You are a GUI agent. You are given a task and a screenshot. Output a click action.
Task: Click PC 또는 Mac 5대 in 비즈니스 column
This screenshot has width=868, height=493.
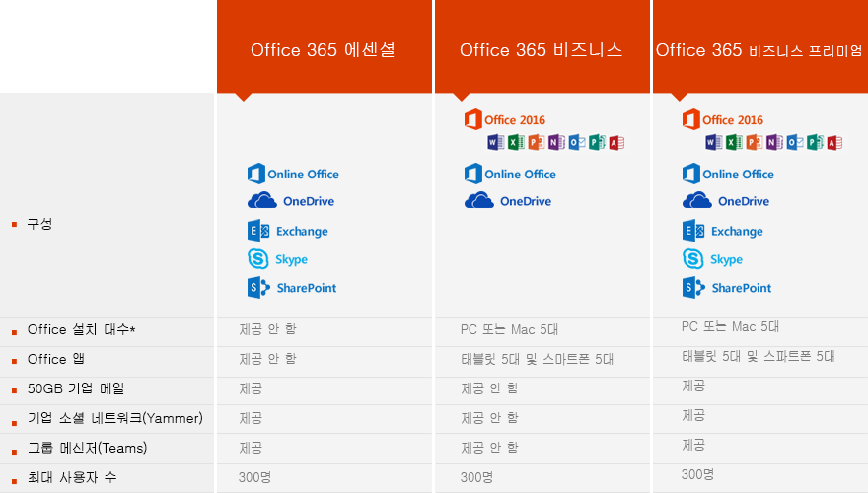coord(509,329)
